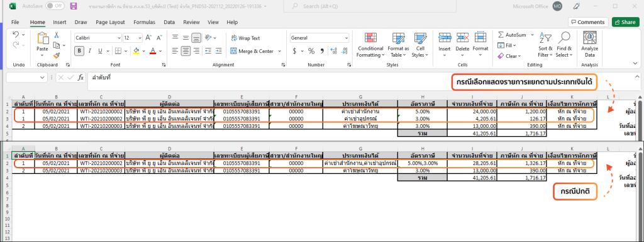
Task: Increase indent in Alignment group
Action: point(218,51)
